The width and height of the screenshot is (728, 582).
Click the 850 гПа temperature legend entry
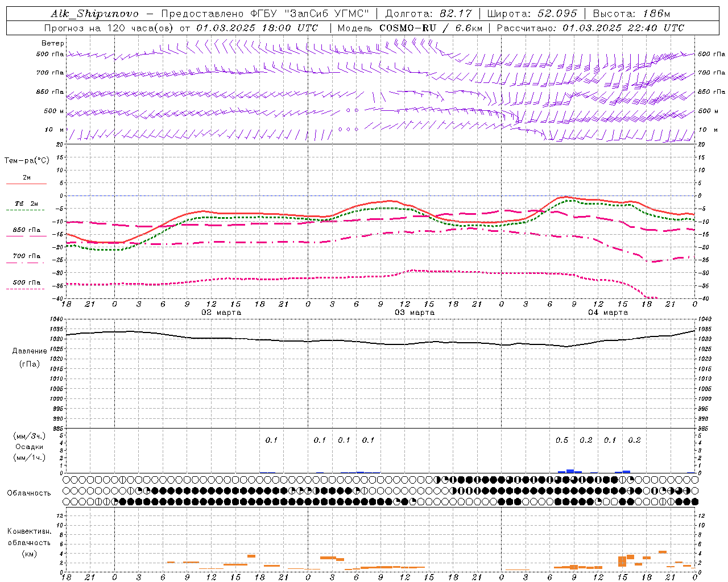(27, 230)
